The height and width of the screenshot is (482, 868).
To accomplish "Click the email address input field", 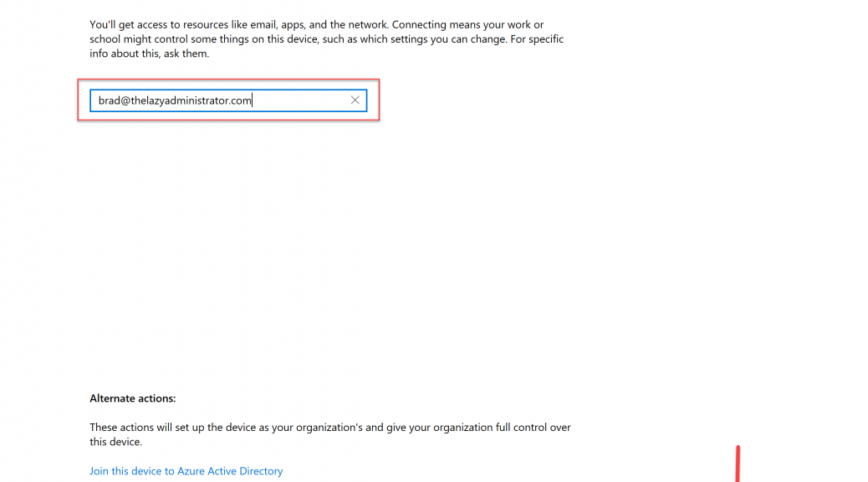I will coord(228,100).
